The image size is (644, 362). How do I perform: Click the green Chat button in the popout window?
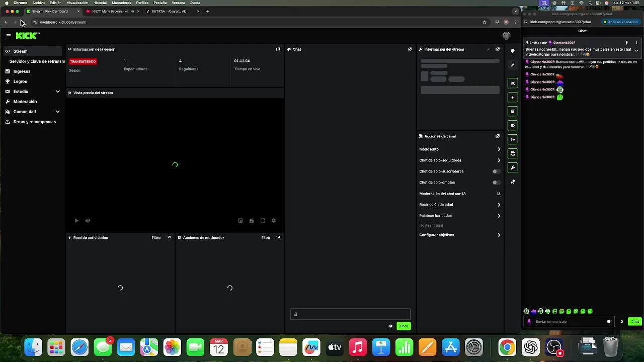pos(635,322)
